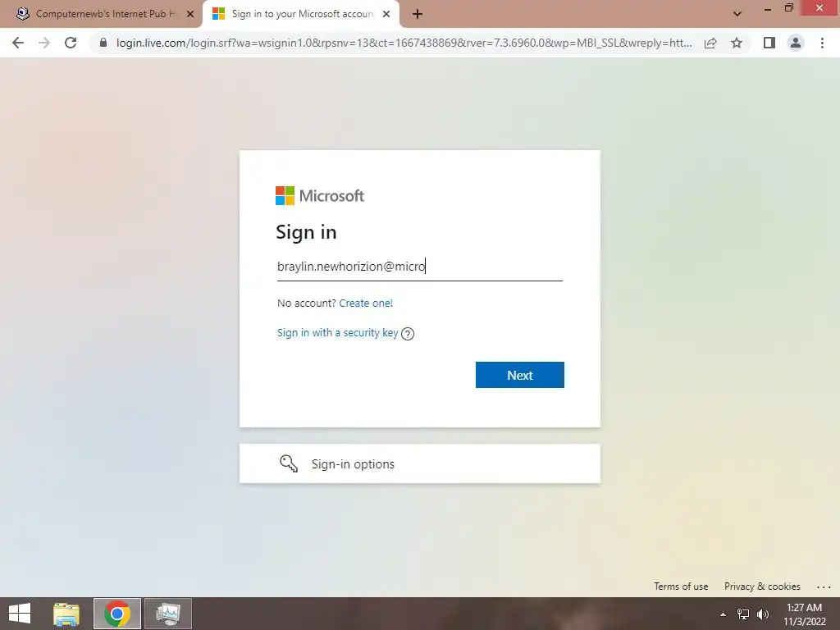Show hidden system tray icons
Image resolution: width=840 pixels, height=630 pixels.
point(724,614)
